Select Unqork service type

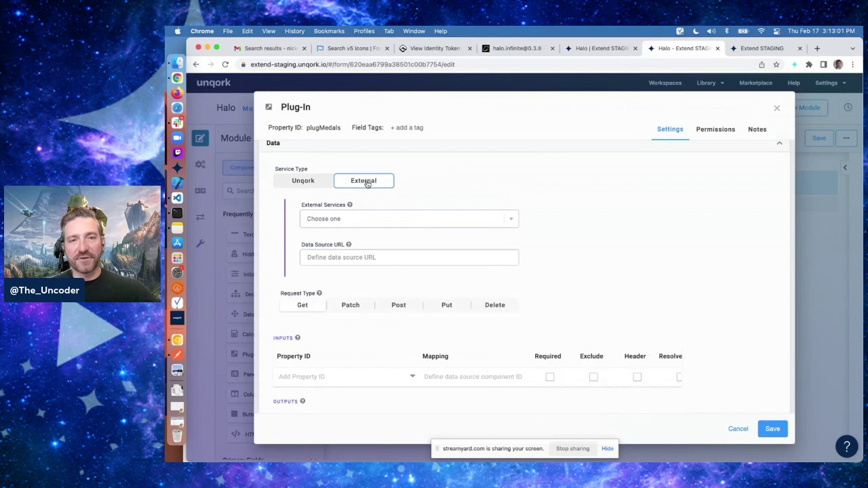pyautogui.click(x=303, y=181)
